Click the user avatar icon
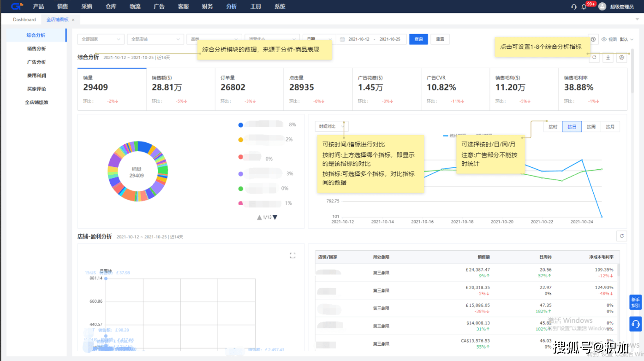 pyautogui.click(x=602, y=6)
